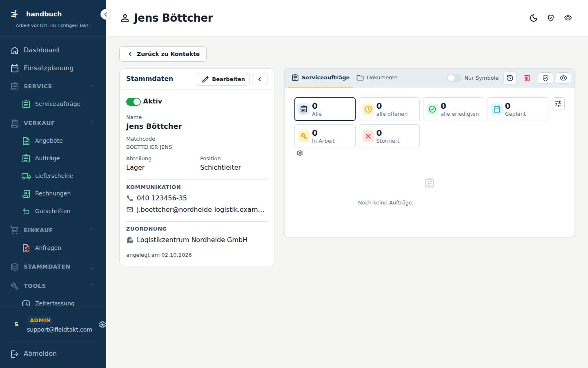Click Zurück zu Kontakte button
The height and width of the screenshot is (368, 588).
tap(163, 54)
